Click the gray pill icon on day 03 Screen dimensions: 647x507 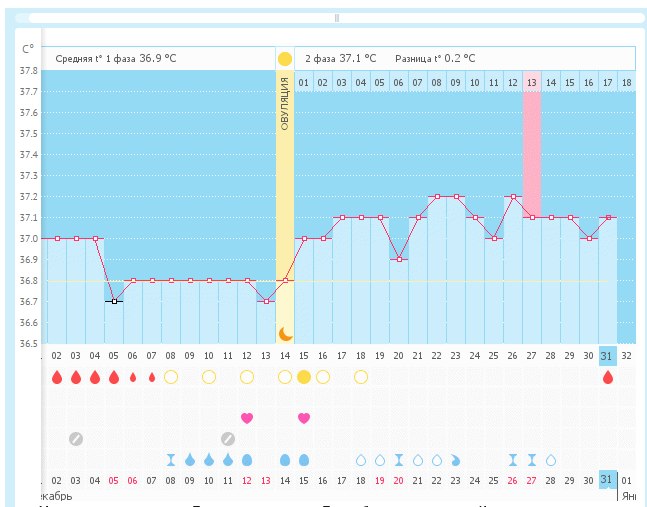[76, 438]
